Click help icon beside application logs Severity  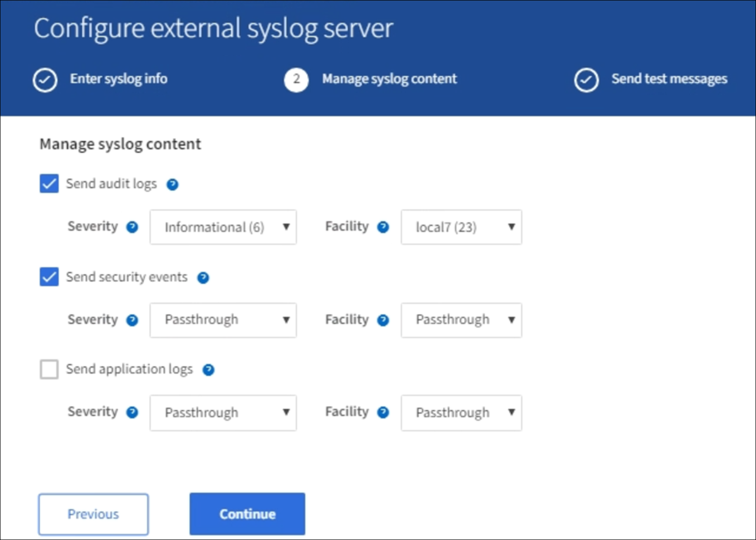pyautogui.click(x=132, y=412)
